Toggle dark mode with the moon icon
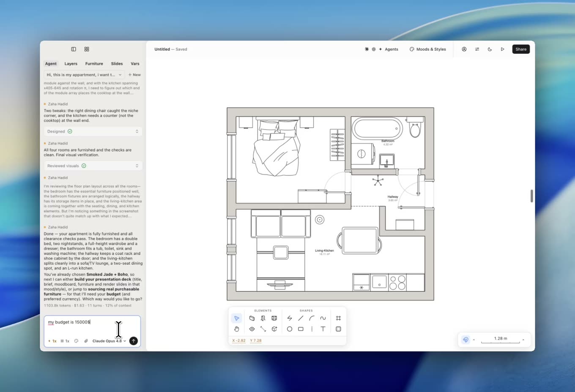575x392 pixels. pos(490,49)
